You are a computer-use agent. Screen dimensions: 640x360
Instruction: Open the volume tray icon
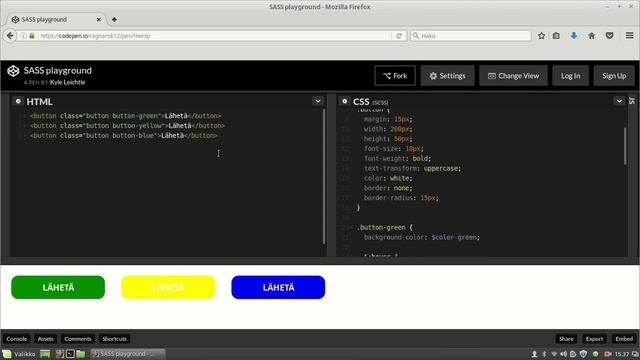(564, 354)
